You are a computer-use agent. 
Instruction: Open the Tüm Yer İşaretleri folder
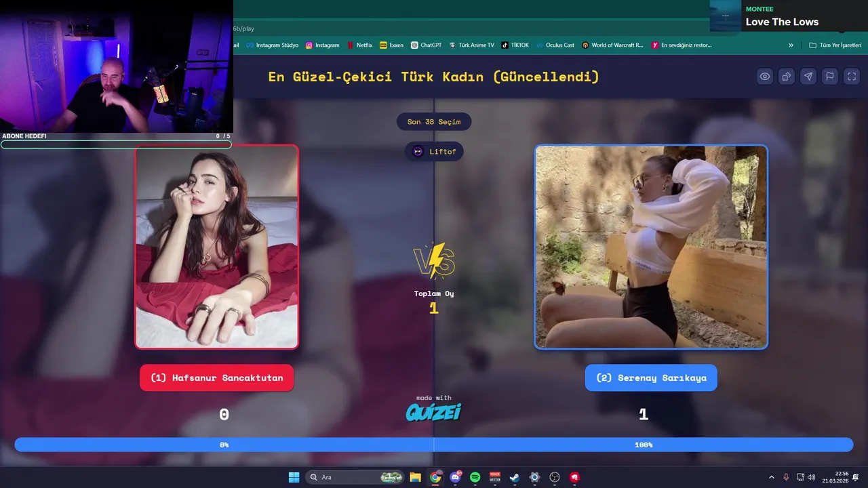[x=835, y=45]
